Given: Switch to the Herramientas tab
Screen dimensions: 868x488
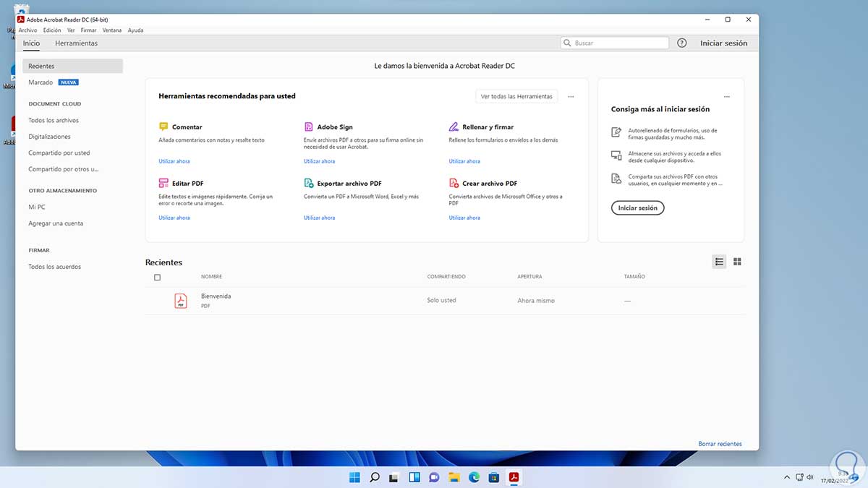Looking at the screenshot, I should tap(76, 43).
